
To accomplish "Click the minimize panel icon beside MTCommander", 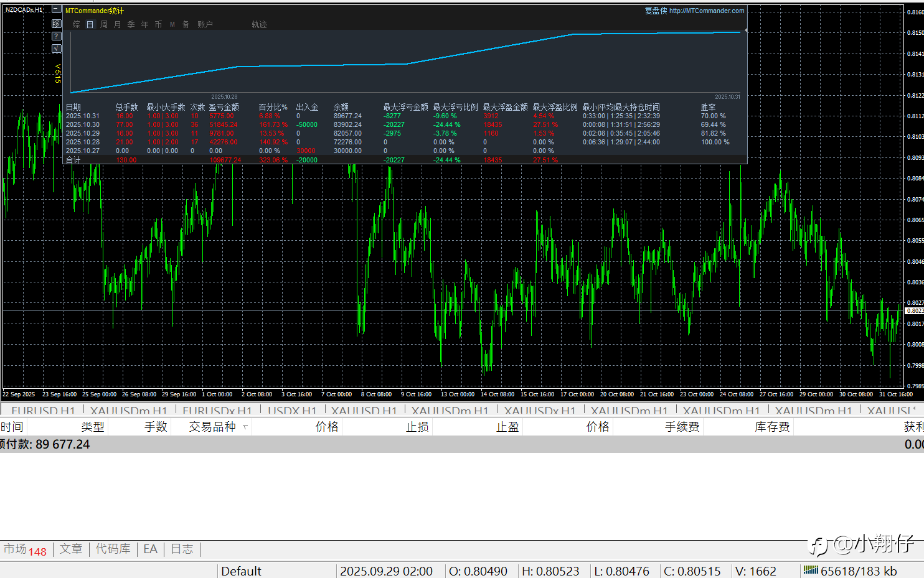I will coord(56,10).
